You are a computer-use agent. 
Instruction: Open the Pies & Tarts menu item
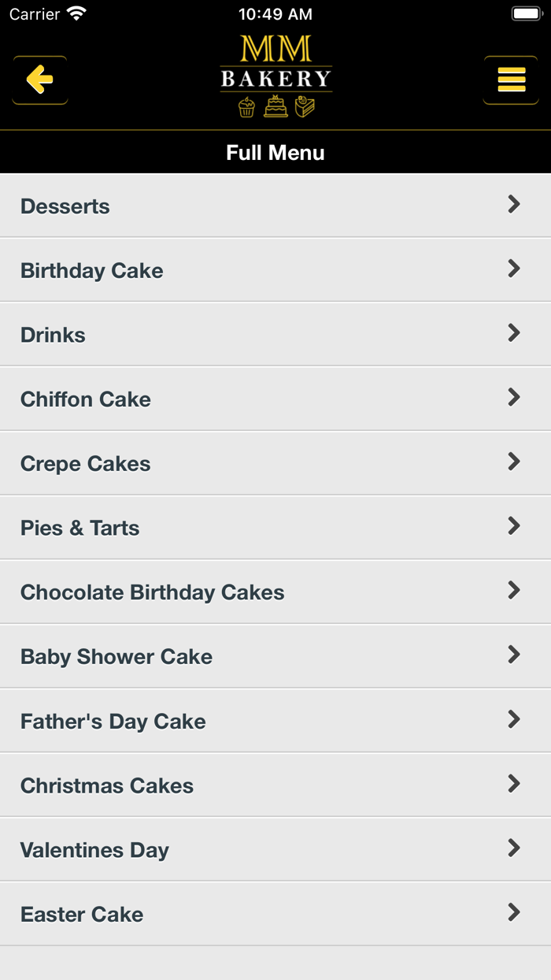coord(80,528)
